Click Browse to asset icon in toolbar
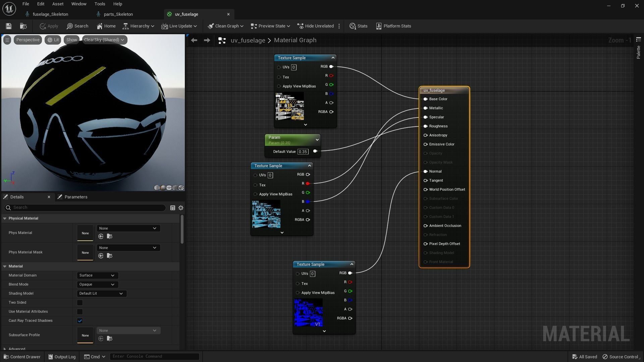Image resolution: width=644 pixels, height=362 pixels. point(23,26)
